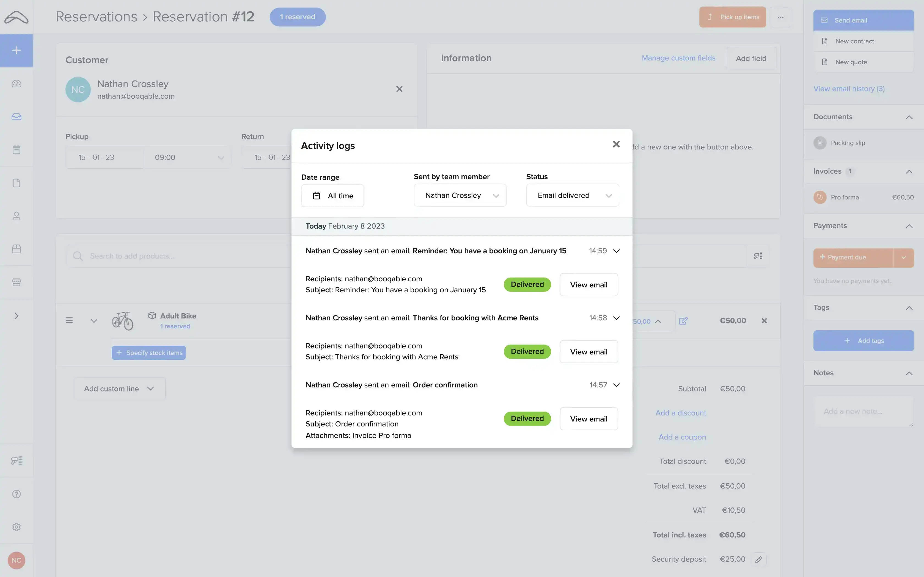Image resolution: width=924 pixels, height=577 pixels.
Task: Collapse the Invoices panel
Action: [x=909, y=171]
